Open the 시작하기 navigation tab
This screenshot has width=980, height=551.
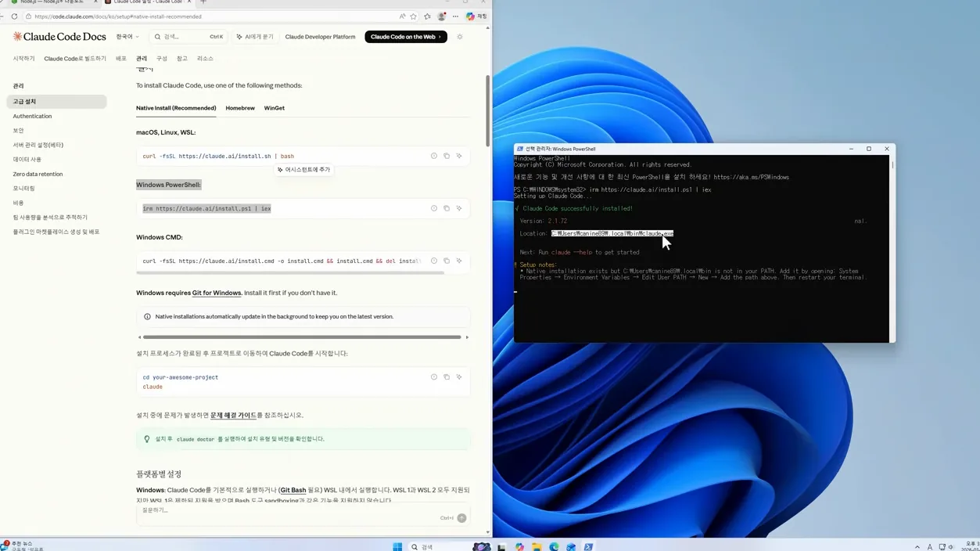point(23,59)
